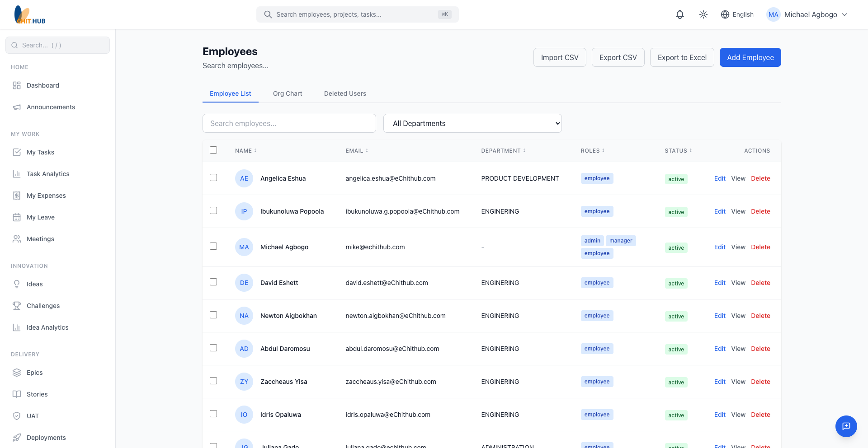Click the My Leave calendar icon
The width and height of the screenshot is (868, 448).
click(x=17, y=217)
